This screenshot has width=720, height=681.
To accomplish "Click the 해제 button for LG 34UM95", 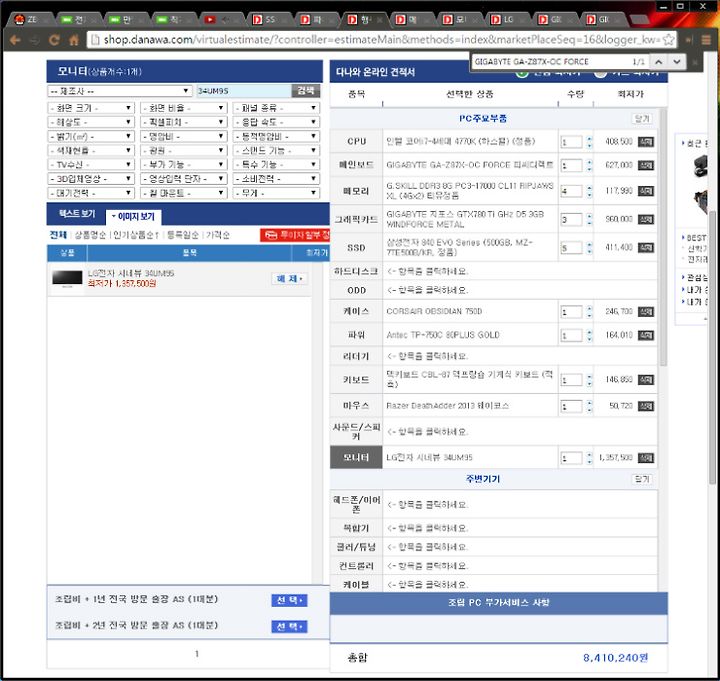I will (x=289, y=279).
